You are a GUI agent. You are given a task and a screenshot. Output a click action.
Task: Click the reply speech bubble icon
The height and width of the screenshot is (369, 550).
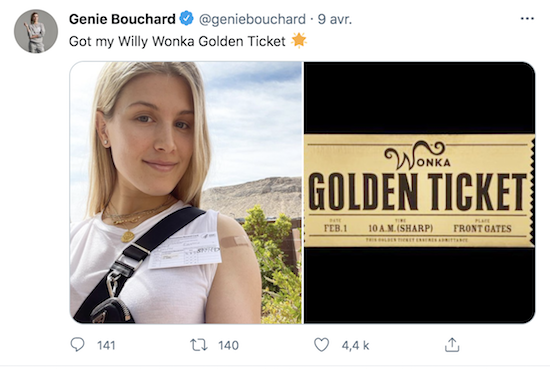coord(77,344)
